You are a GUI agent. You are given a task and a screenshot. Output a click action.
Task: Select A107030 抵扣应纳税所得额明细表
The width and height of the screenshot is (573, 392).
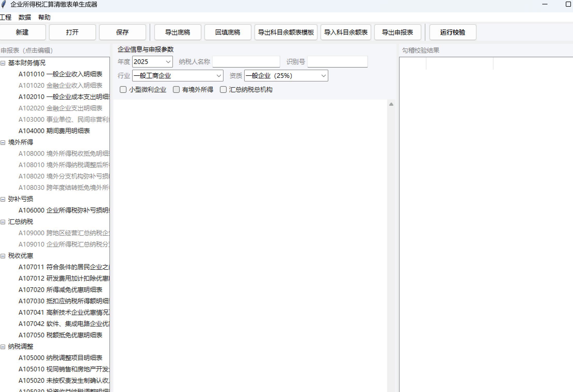[64, 301]
